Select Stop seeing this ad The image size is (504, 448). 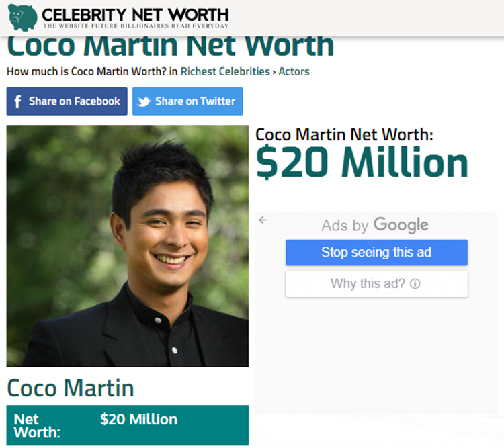pos(376,253)
